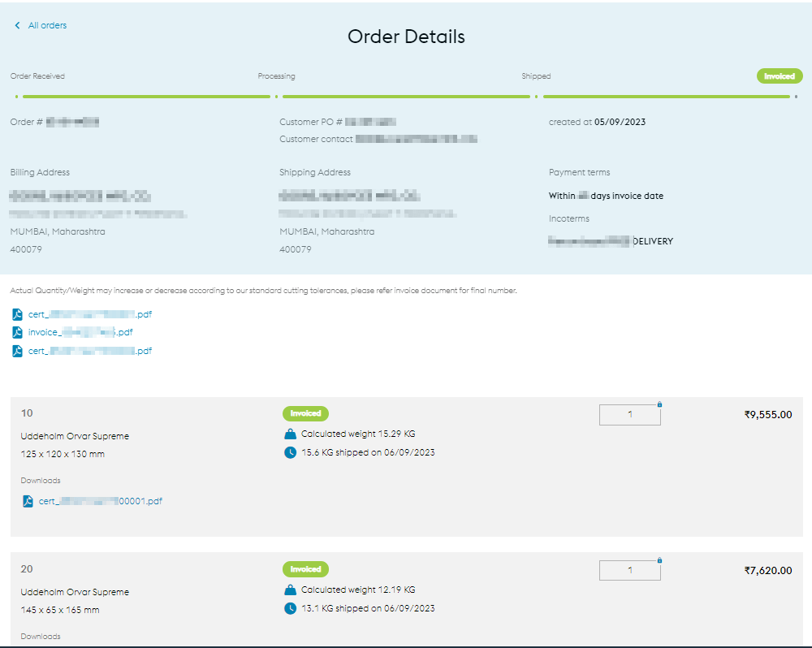The width and height of the screenshot is (812, 648).
Task: Click the back chevron beside All orders
Action: [17, 26]
